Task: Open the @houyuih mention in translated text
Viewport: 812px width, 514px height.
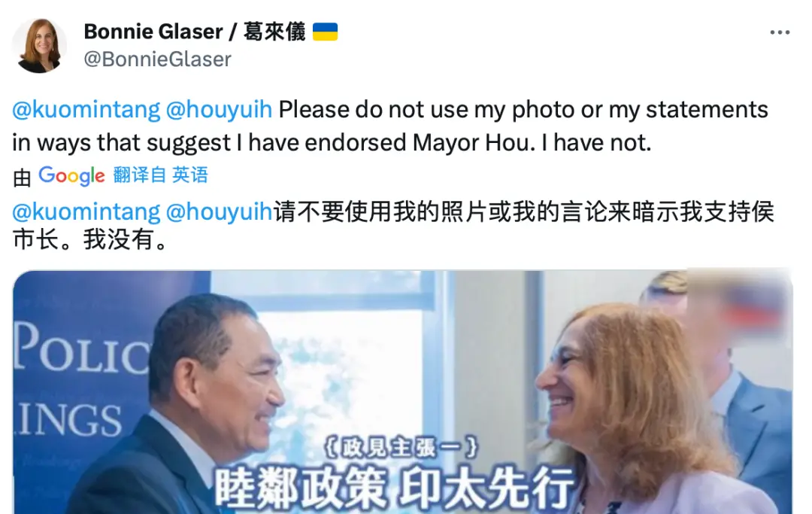Action: tap(219, 211)
